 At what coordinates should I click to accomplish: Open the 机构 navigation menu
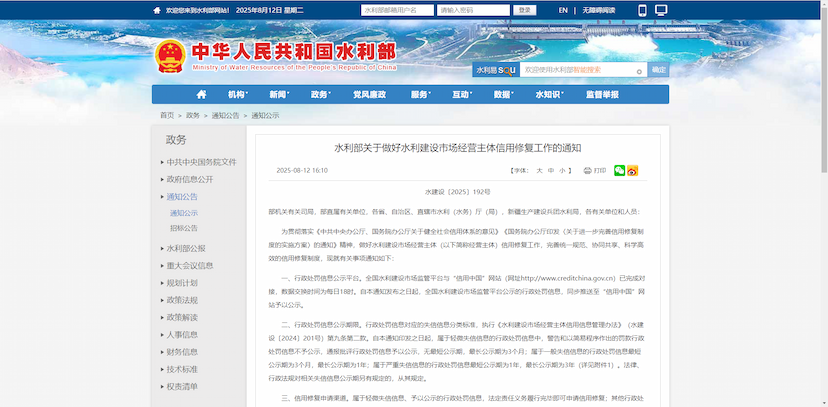[238, 94]
